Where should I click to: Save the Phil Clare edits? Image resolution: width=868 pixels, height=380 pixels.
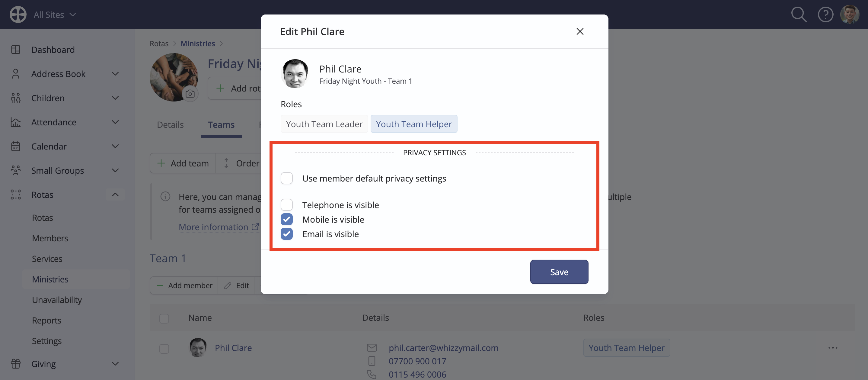559,272
